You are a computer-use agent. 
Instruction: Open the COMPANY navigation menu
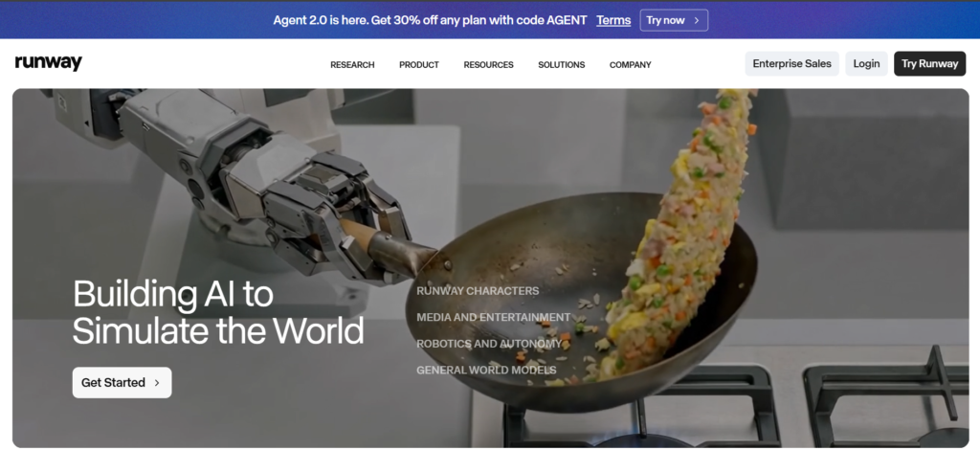[x=630, y=64]
